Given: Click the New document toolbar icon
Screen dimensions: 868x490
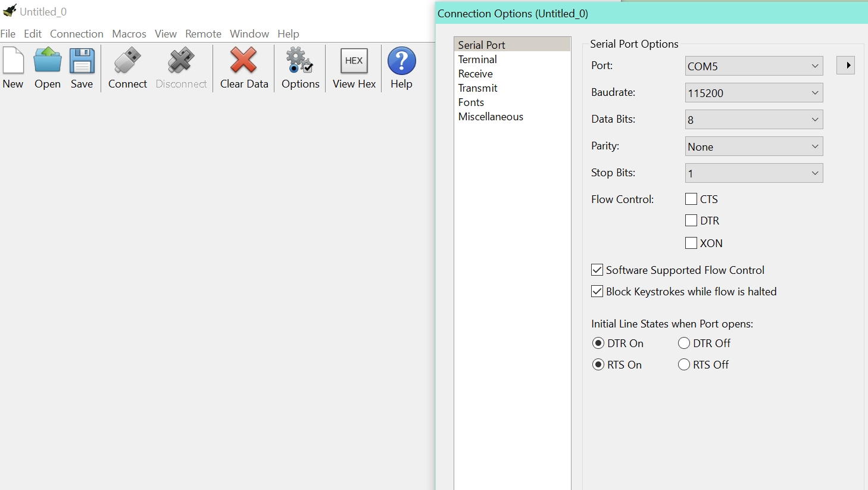Looking at the screenshot, I should 13,61.
